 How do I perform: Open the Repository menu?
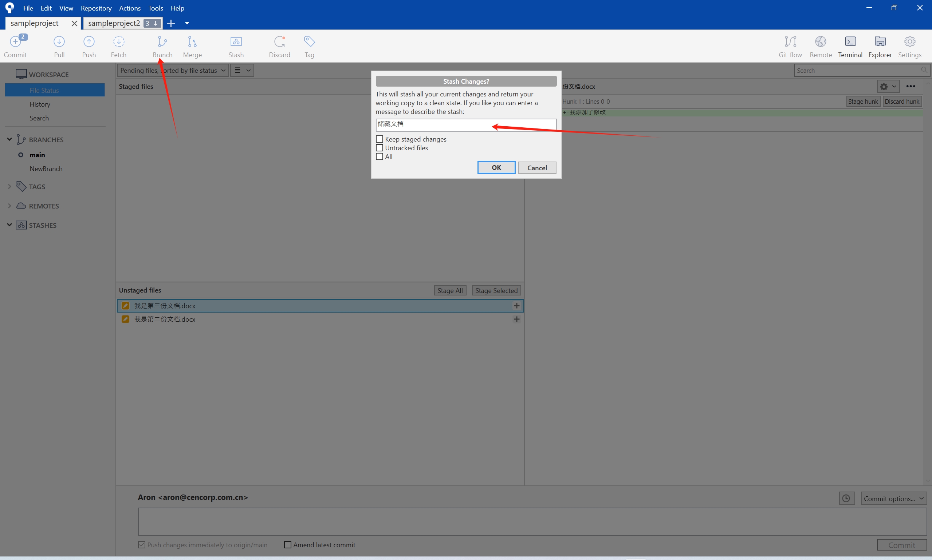[96, 8]
